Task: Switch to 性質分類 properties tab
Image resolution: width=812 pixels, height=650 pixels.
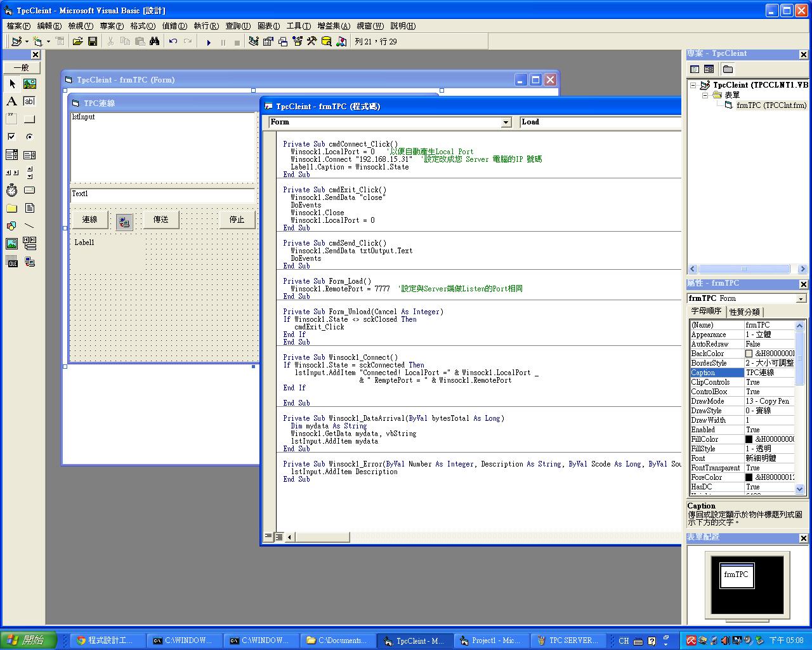Action: click(x=744, y=312)
